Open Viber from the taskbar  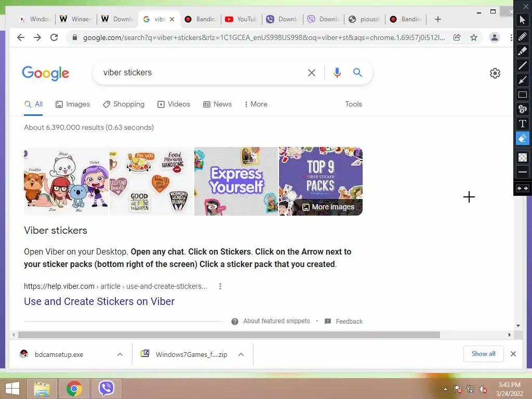pyautogui.click(x=106, y=389)
